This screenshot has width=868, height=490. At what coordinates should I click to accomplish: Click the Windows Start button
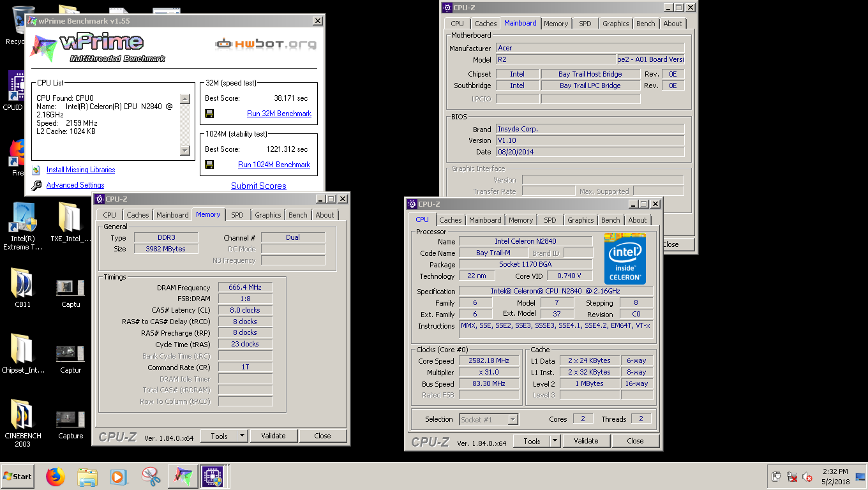point(18,477)
